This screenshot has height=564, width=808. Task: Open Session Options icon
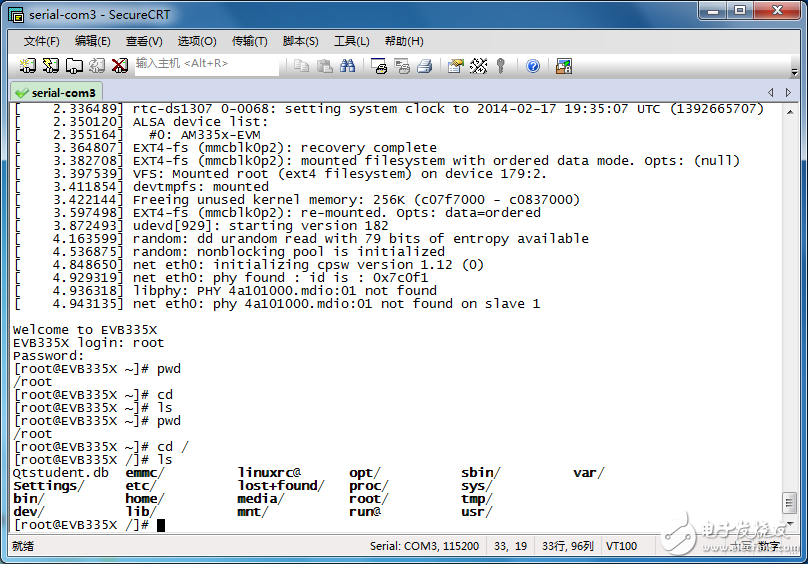pos(456,66)
